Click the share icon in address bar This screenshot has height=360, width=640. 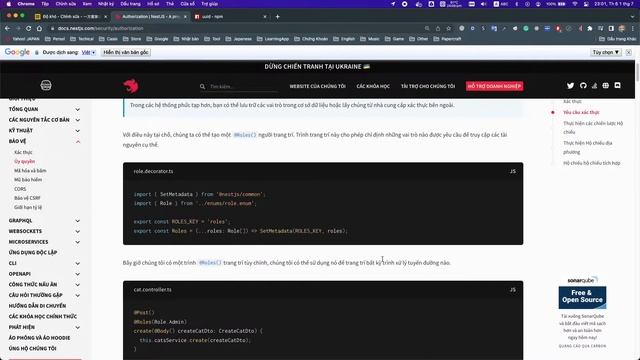coord(438,28)
